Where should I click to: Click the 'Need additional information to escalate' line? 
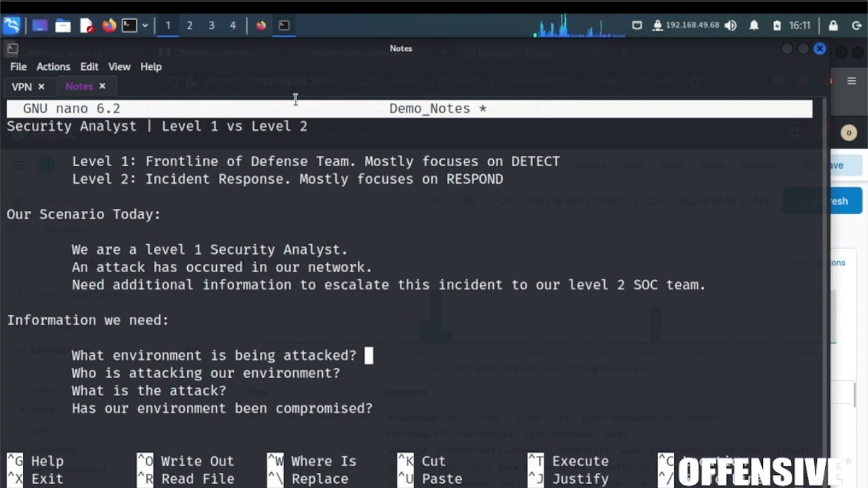point(389,285)
